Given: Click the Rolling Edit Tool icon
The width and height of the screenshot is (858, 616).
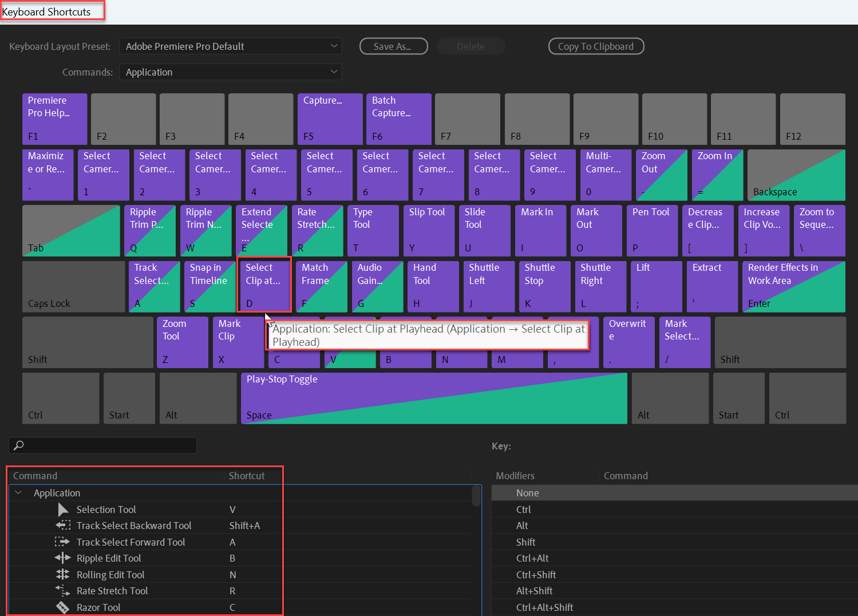Looking at the screenshot, I should [62, 574].
